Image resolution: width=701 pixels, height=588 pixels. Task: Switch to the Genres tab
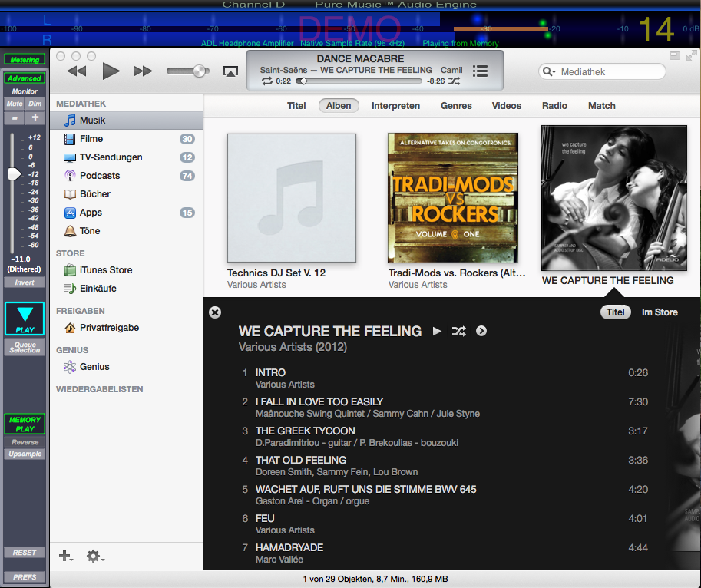click(456, 106)
